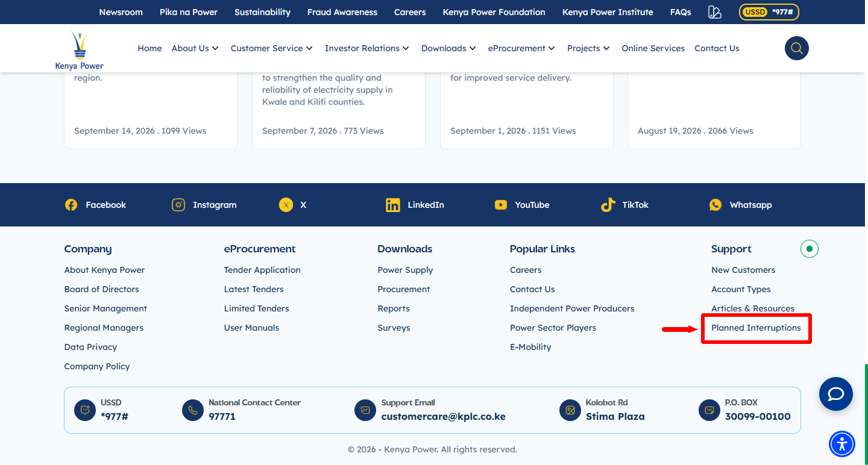This screenshot has width=868, height=465.
Task: Open Limited Tenders link
Action: click(257, 308)
